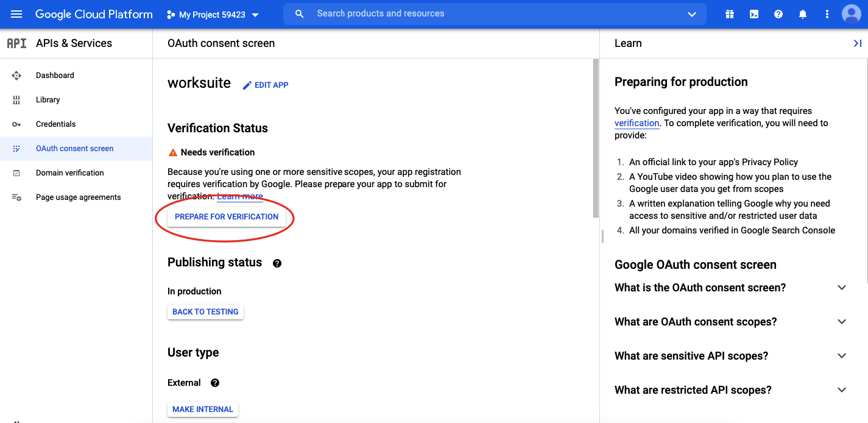This screenshot has width=868, height=423.
Task: Click the Domain verification checkbox icon
Action: 16,173
